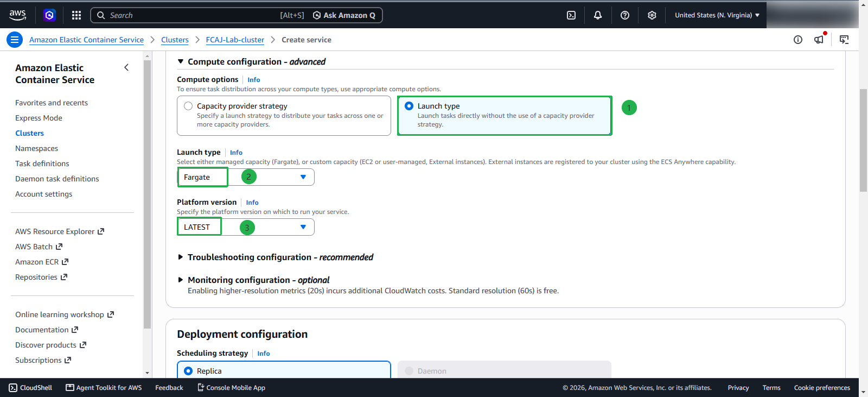The image size is (868, 397).
Task: Go to Clusters in the sidebar
Action: pyautogui.click(x=29, y=133)
